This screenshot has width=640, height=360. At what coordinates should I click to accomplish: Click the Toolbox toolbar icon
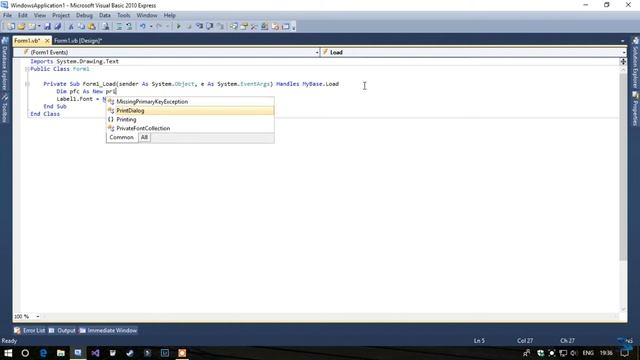click(x=254, y=27)
